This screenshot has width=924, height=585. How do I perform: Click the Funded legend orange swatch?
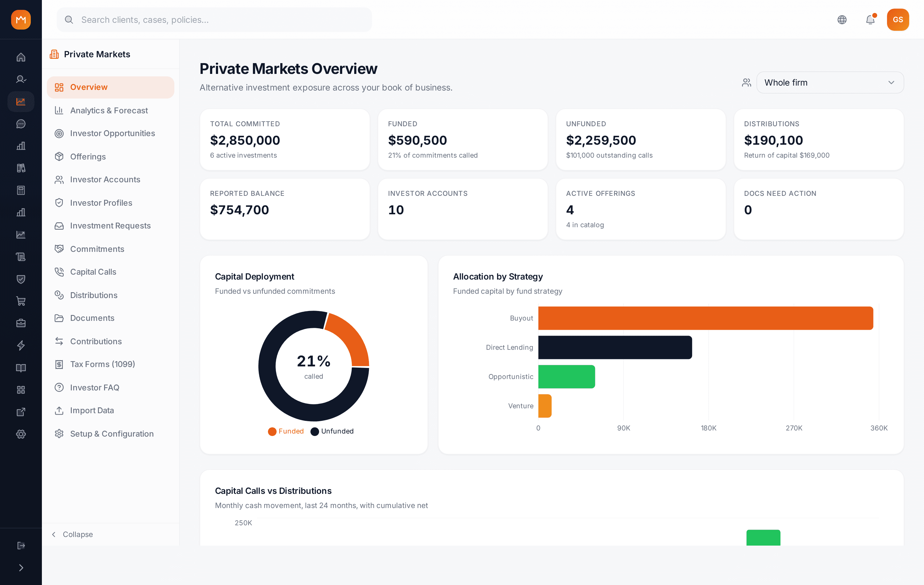coord(272,432)
